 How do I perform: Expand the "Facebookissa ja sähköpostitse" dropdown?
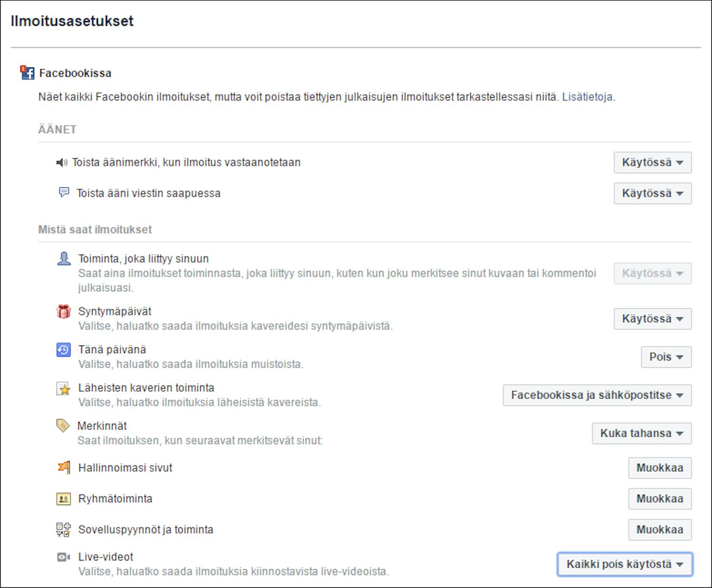597,395
